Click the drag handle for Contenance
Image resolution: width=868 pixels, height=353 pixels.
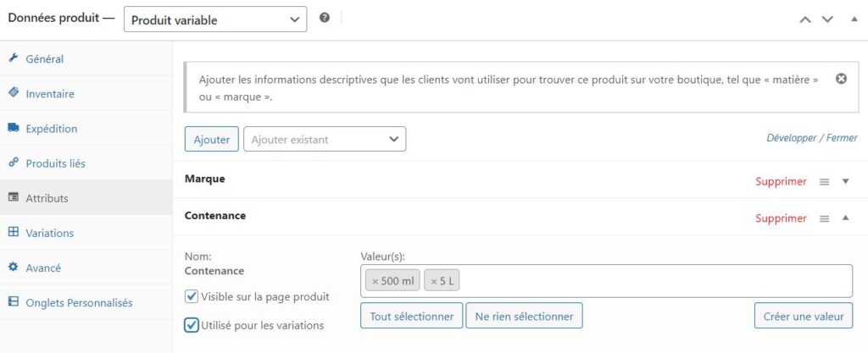[x=824, y=218]
